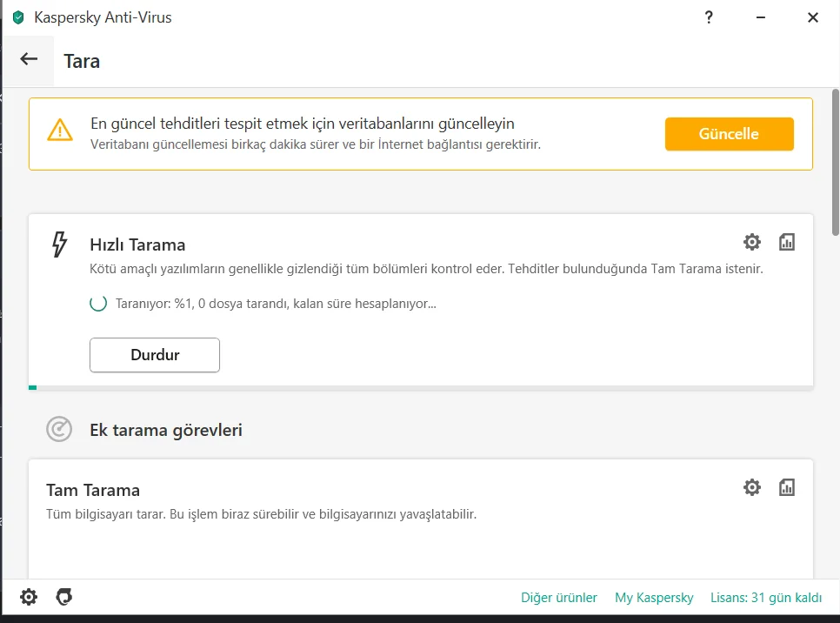840x623 pixels.
Task: Stop the scan with Durdur
Action: pos(154,355)
